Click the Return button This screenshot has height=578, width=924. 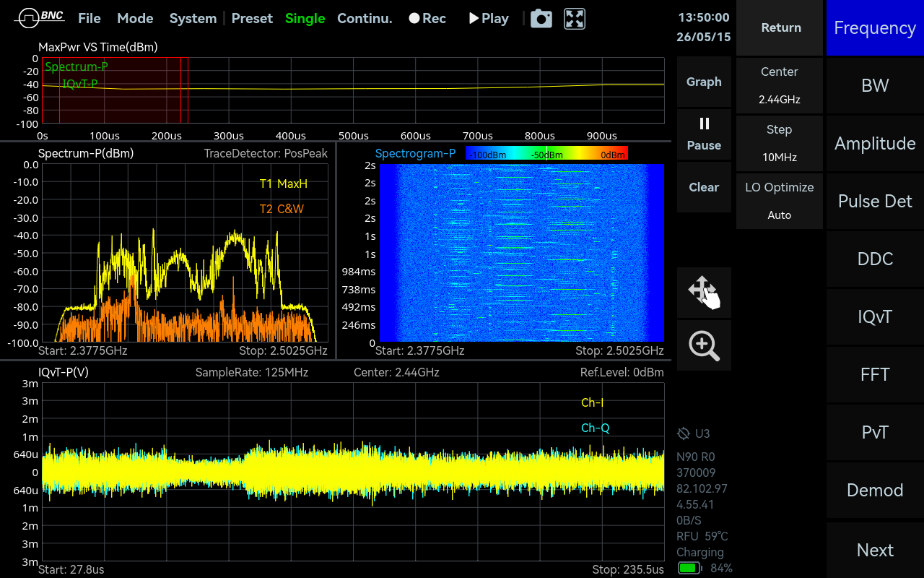point(781,27)
